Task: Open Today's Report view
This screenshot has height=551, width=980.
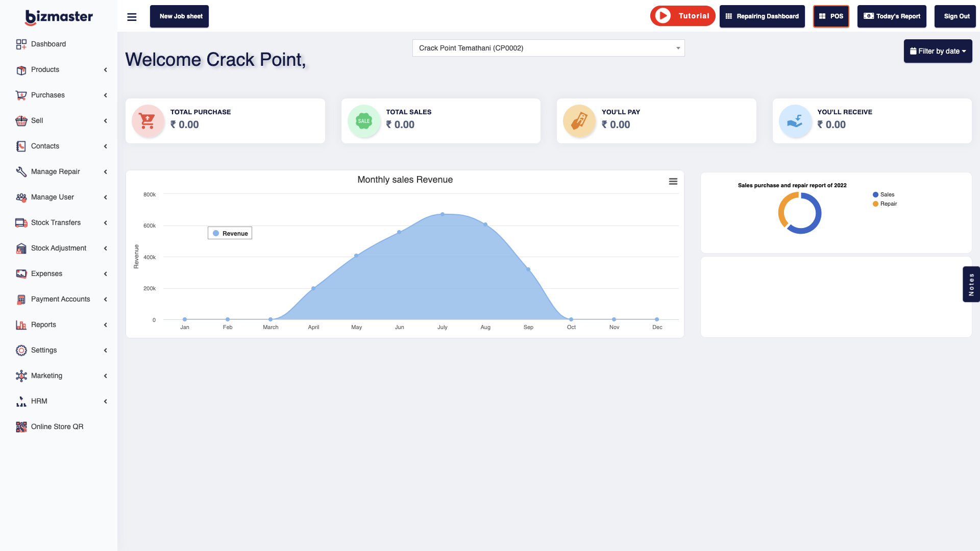Action: [x=891, y=16]
